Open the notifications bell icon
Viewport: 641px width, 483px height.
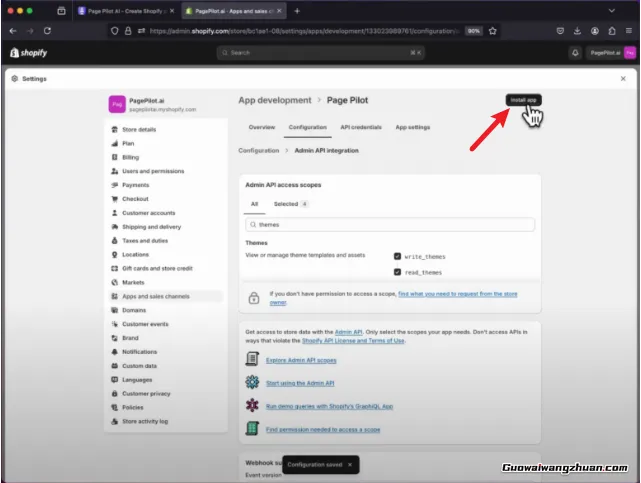(575, 52)
